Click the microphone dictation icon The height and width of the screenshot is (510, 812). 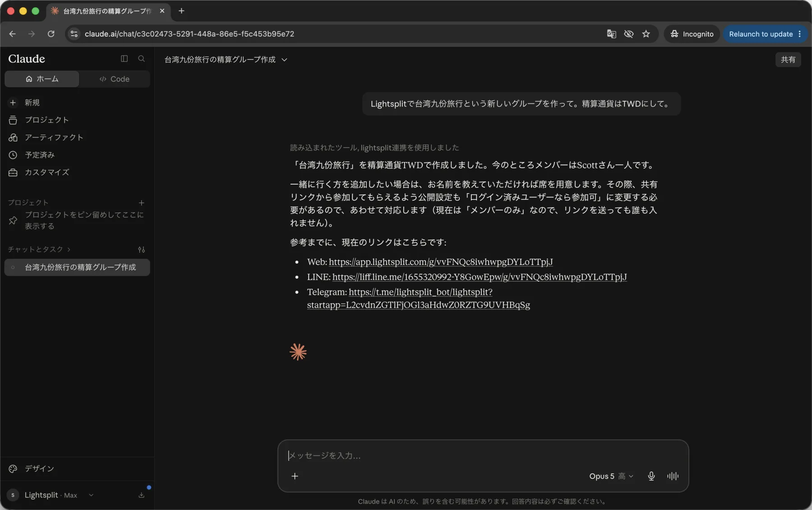pos(651,476)
